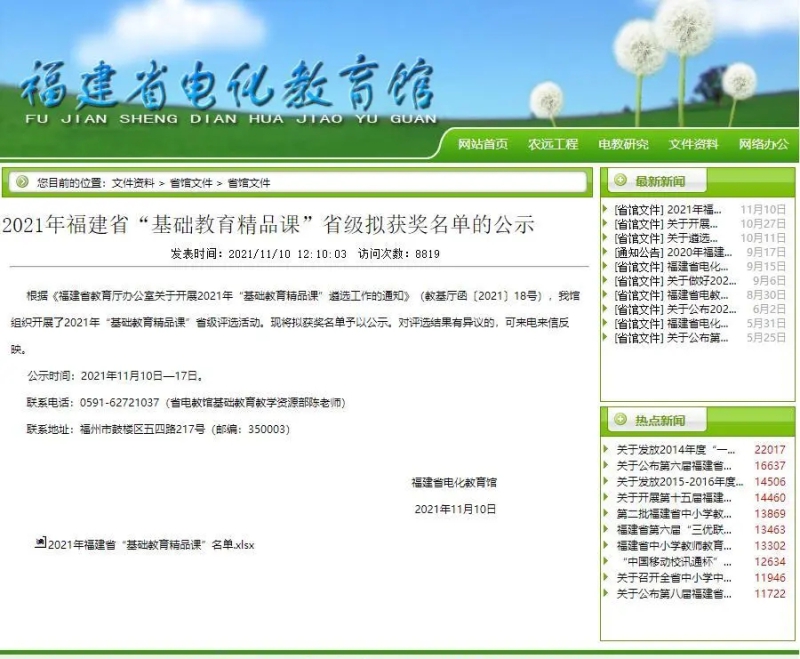The width and height of the screenshot is (800, 659).
Task: Download 2021年福建省“基础教育精品课”名单.xlsx attachment
Action: (151, 545)
